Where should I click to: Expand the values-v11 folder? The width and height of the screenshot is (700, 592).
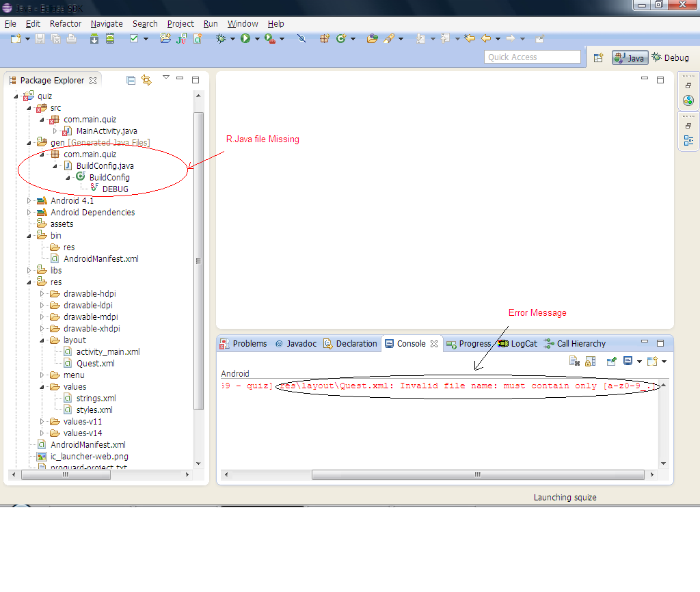[42, 422]
